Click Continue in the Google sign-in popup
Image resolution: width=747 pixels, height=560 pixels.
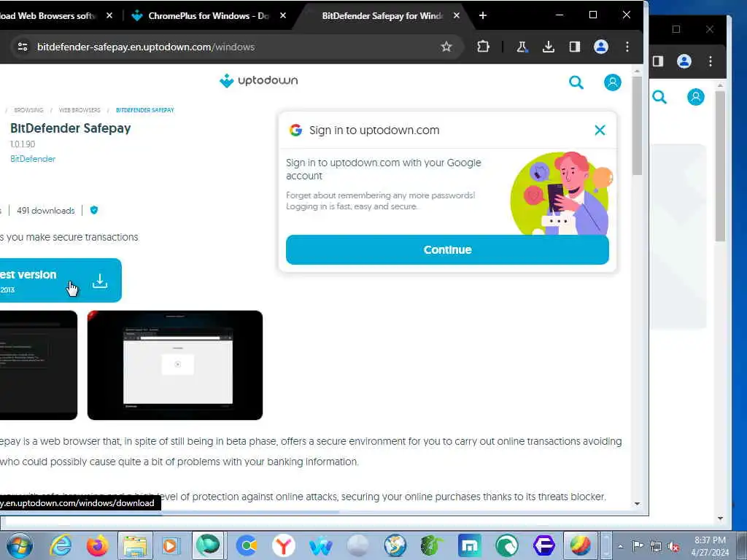pos(447,249)
